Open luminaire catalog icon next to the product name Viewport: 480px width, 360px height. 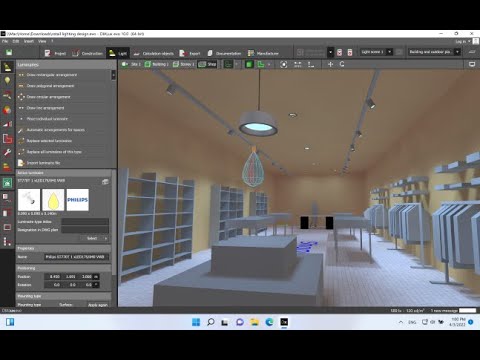point(105,182)
